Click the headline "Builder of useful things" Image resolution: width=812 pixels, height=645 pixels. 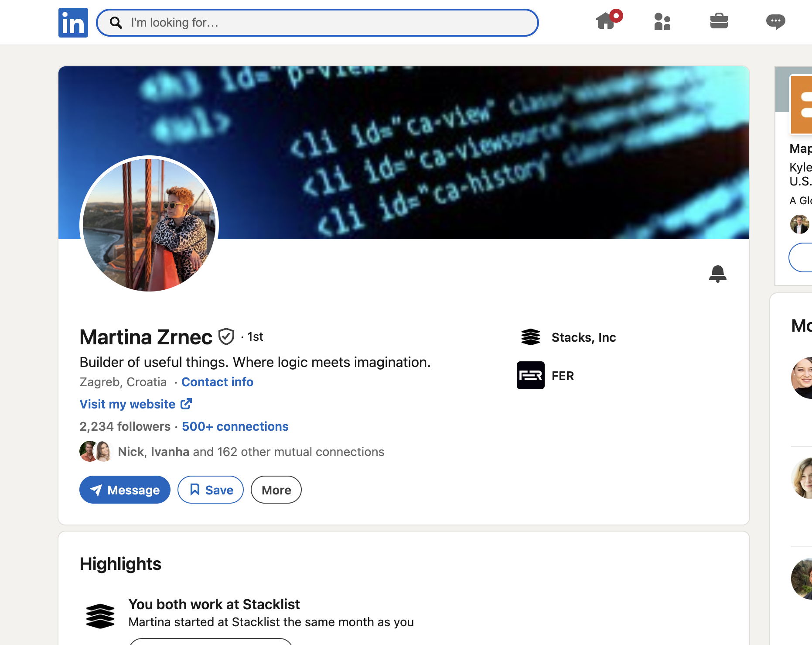pos(255,362)
